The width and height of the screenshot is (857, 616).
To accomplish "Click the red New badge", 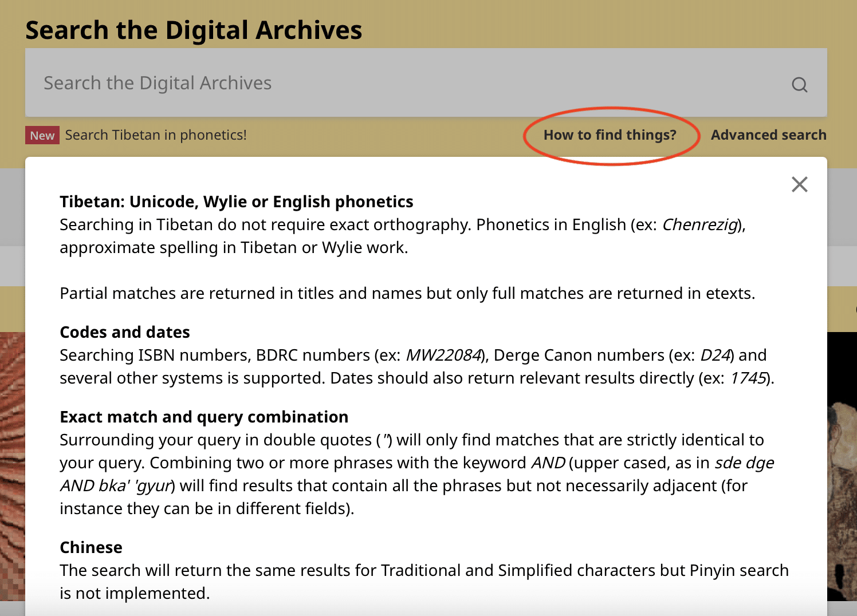I will pos(42,135).
